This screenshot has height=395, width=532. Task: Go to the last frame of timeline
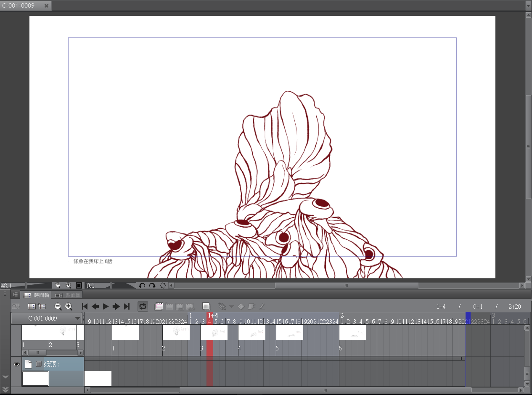coord(127,307)
